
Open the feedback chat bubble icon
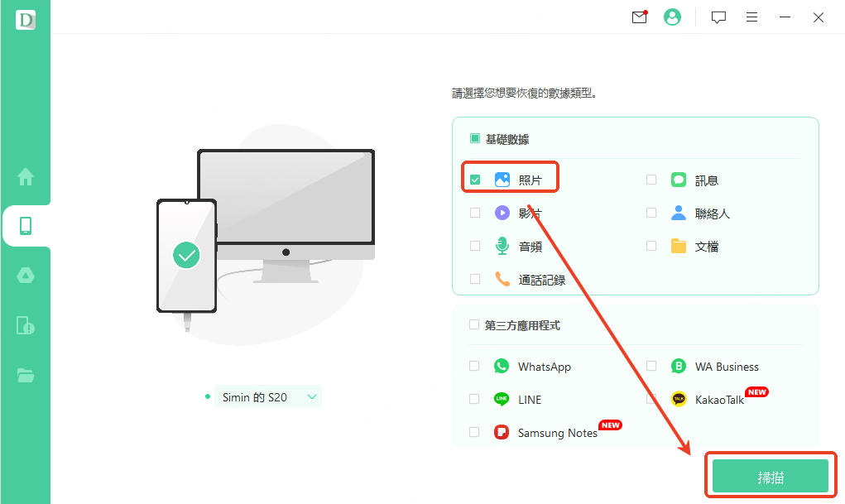718,17
